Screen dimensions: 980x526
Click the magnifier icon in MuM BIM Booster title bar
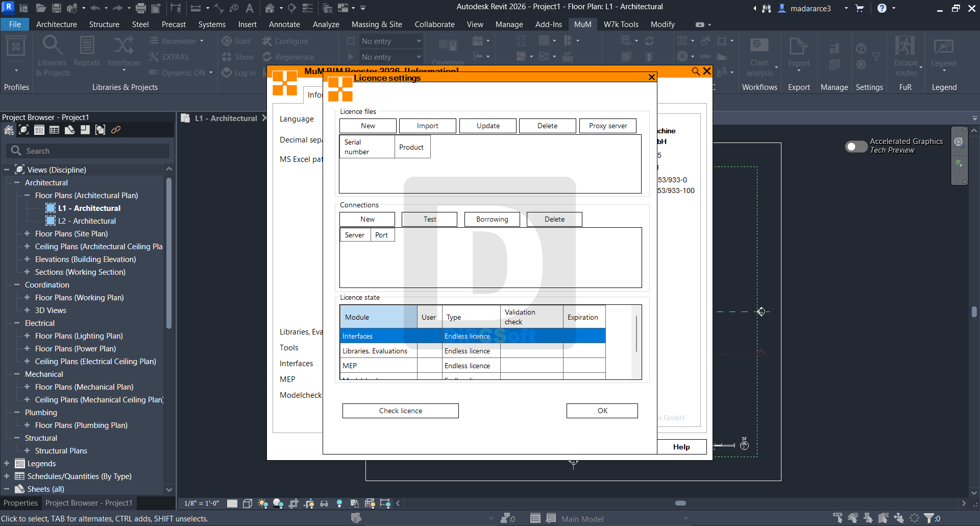click(x=695, y=71)
